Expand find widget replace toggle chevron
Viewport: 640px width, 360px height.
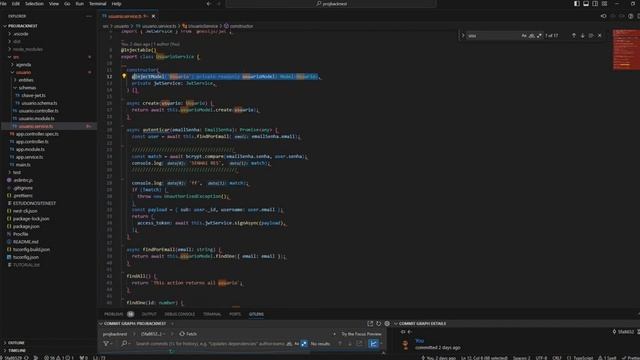[x=463, y=36]
